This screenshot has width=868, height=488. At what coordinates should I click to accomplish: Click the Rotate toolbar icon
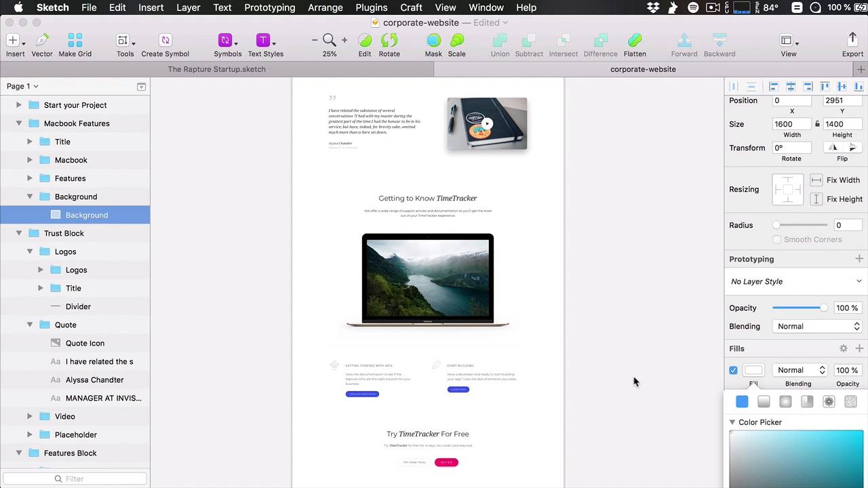(x=389, y=40)
